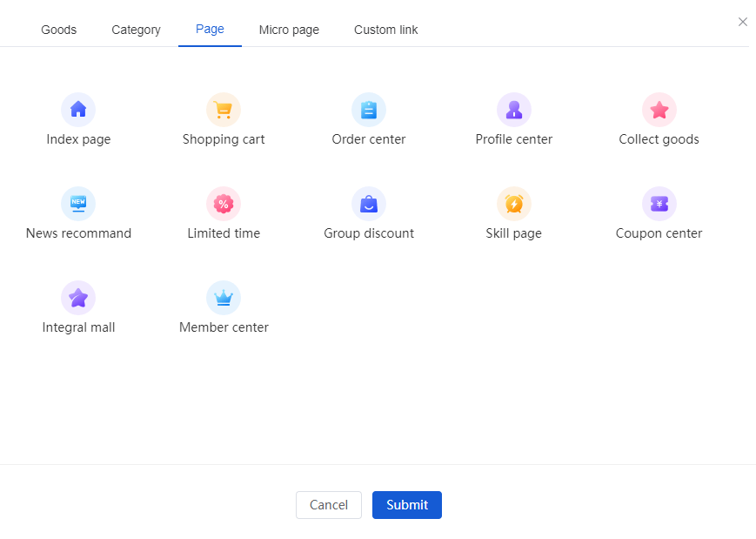Open the Category tab
This screenshot has height=539, width=756.
coord(136,30)
